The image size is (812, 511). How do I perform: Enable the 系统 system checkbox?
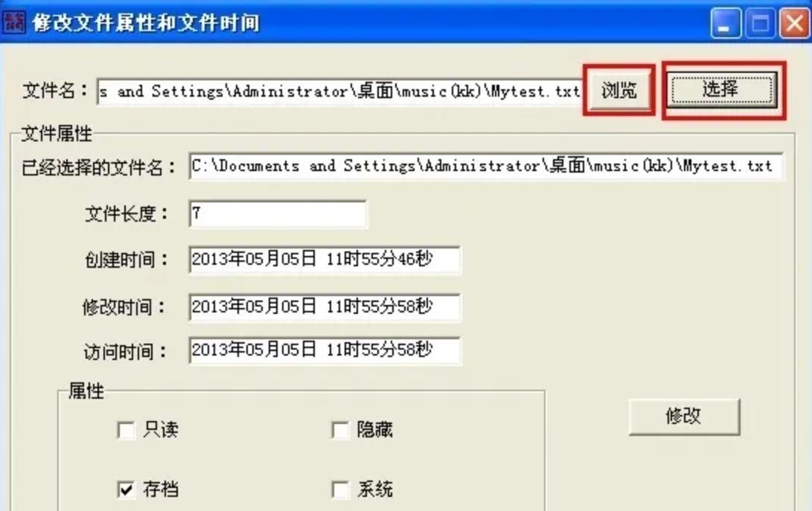coord(340,489)
